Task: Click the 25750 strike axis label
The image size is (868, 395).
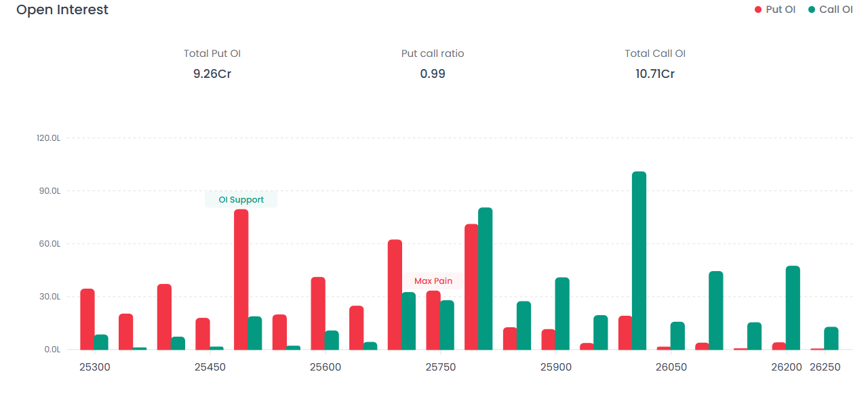Action: (440, 367)
